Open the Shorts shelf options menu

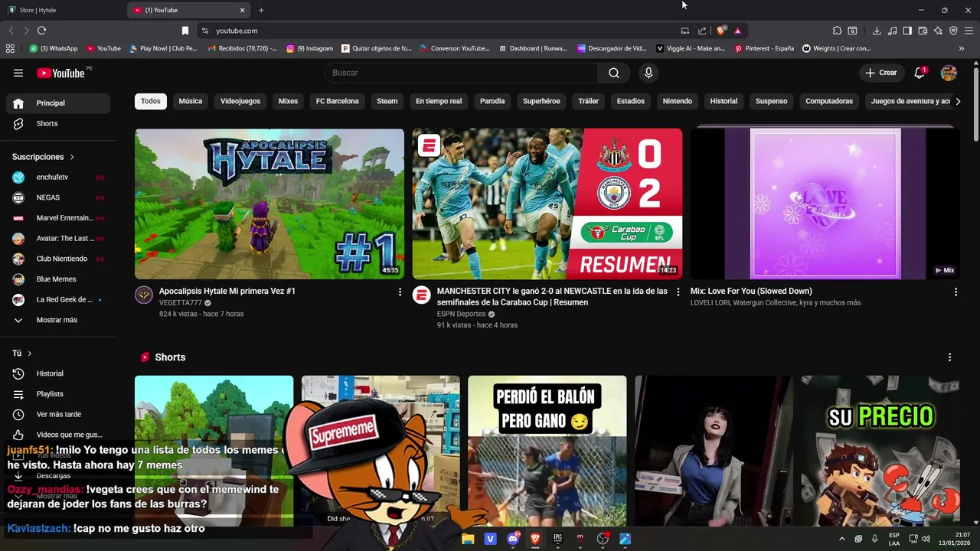949,357
